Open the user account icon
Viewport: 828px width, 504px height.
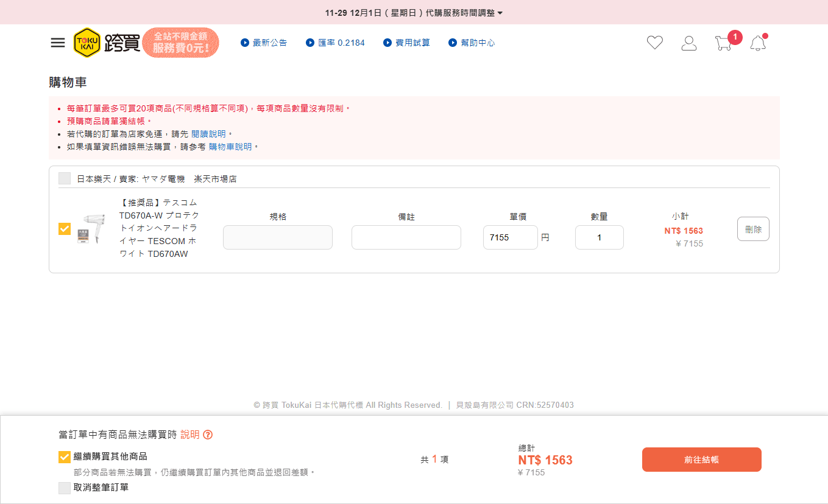tap(689, 43)
